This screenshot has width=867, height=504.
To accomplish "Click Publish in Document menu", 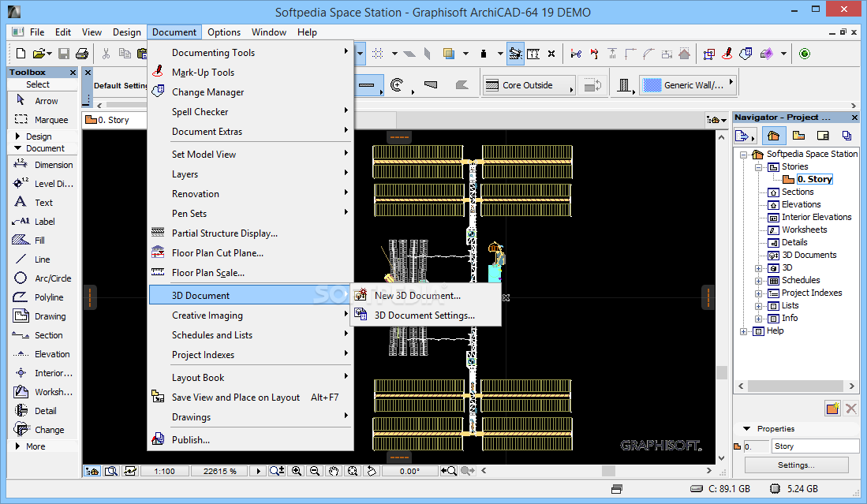I will tap(251, 440).
